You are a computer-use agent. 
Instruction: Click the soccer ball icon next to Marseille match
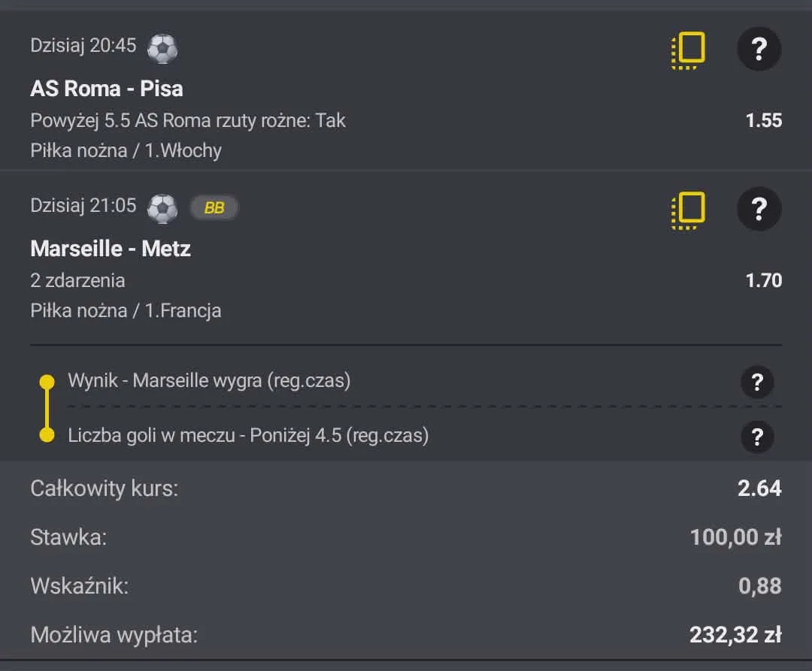[x=162, y=207]
